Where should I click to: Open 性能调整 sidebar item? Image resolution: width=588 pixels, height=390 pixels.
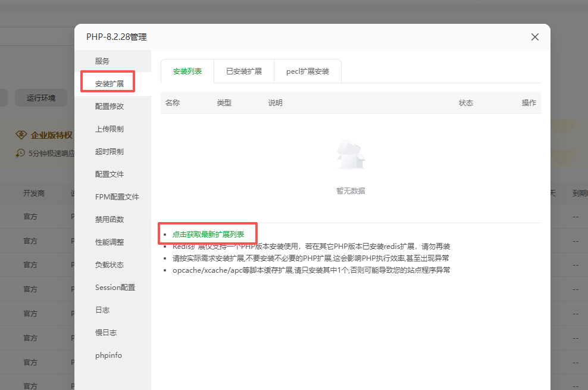coord(110,242)
